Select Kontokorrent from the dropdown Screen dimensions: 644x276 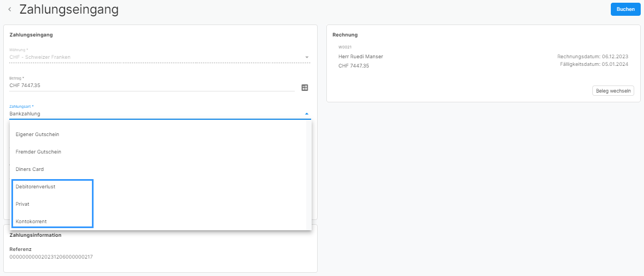32,222
